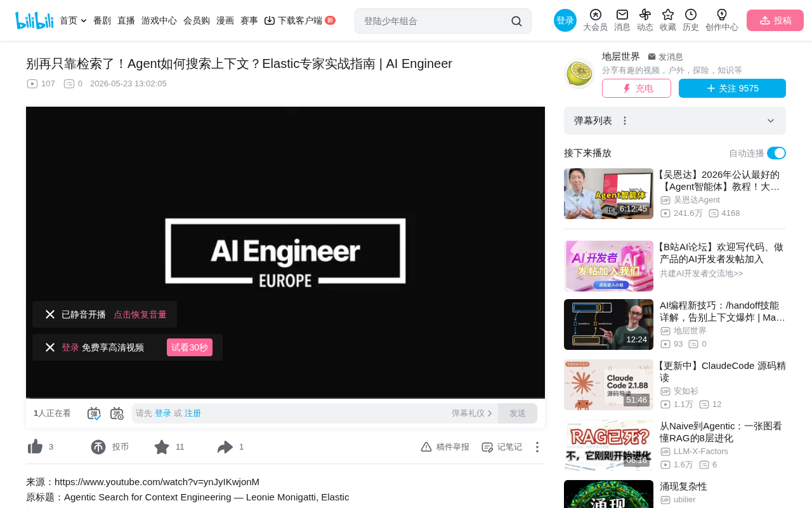Click the pink 投稿 upload button
The image size is (812, 508).
[x=775, y=20]
